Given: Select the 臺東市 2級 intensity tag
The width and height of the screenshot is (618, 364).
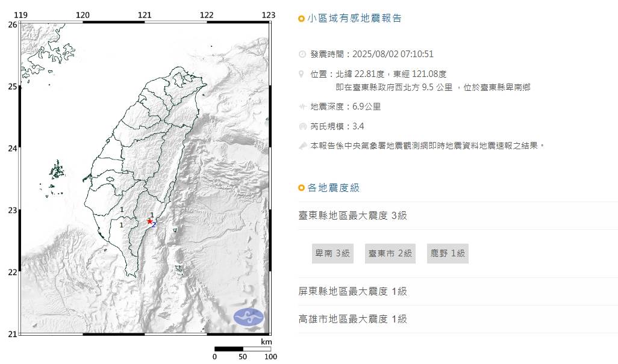Looking at the screenshot, I should pyautogui.click(x=391, y=253).
